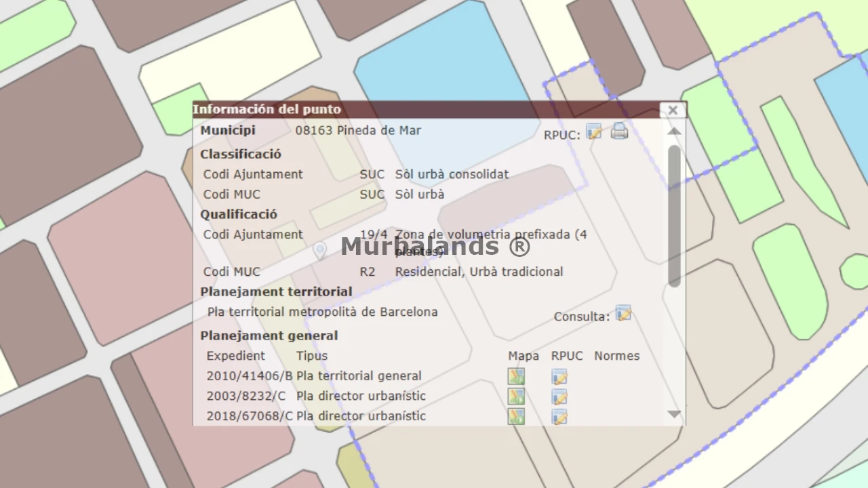This screenshot has width=868, height=488.
Task: Open RPUC icon for expedient 2010/41406/B
Action: click(559, 377)
